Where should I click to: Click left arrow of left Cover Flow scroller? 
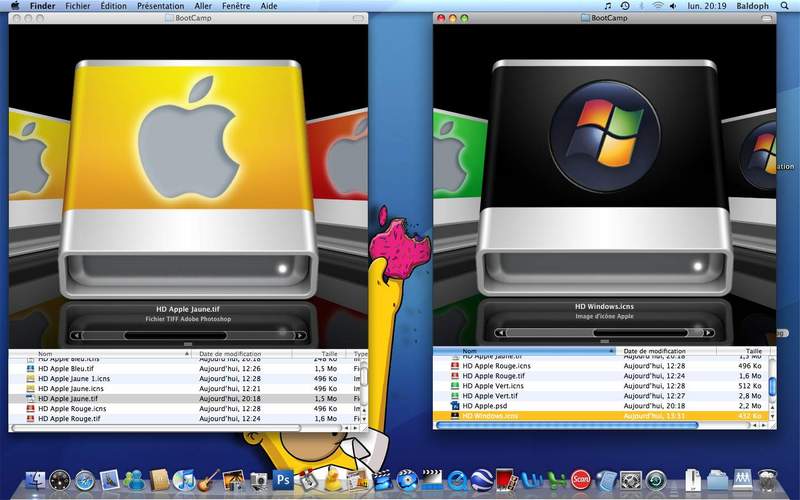pos(76,335)
